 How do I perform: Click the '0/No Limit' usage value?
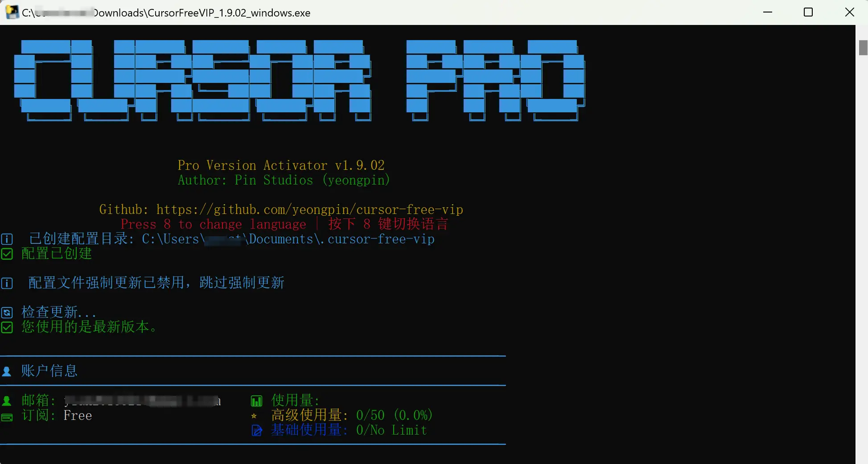pyautogui.click(x=391, y=430)
